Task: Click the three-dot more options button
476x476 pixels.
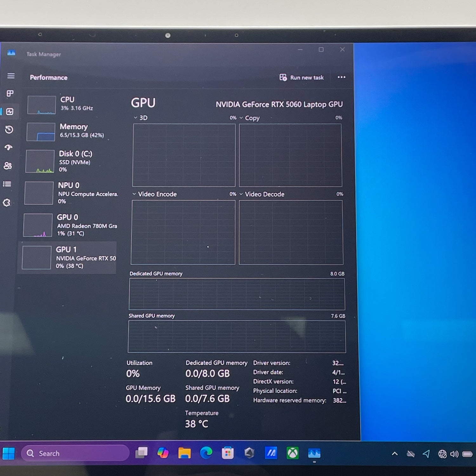Action: point(341,77)
